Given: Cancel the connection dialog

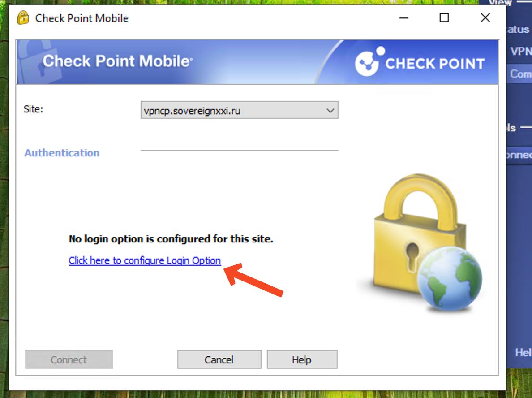Looking at the screenshot, I should tap(219, 359).
